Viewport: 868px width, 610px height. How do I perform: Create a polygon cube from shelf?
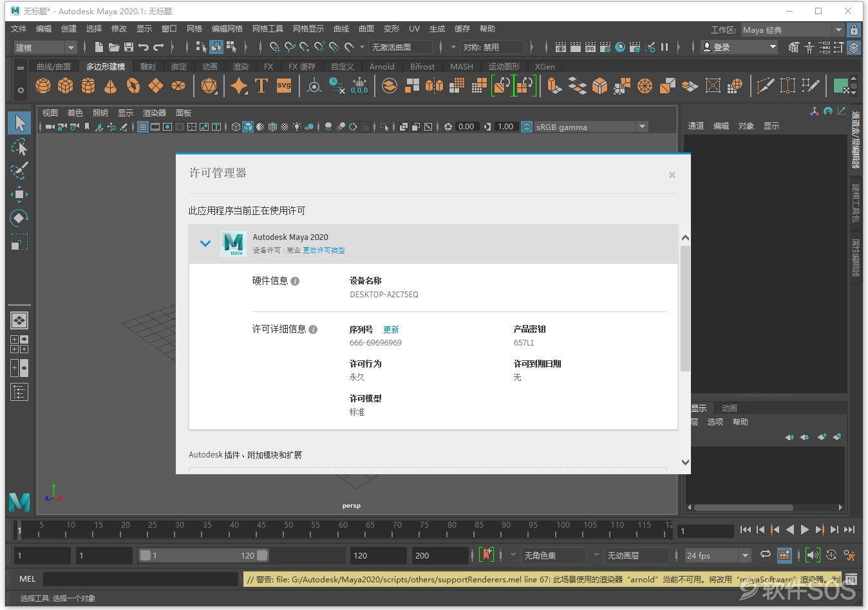click(66, 86)
